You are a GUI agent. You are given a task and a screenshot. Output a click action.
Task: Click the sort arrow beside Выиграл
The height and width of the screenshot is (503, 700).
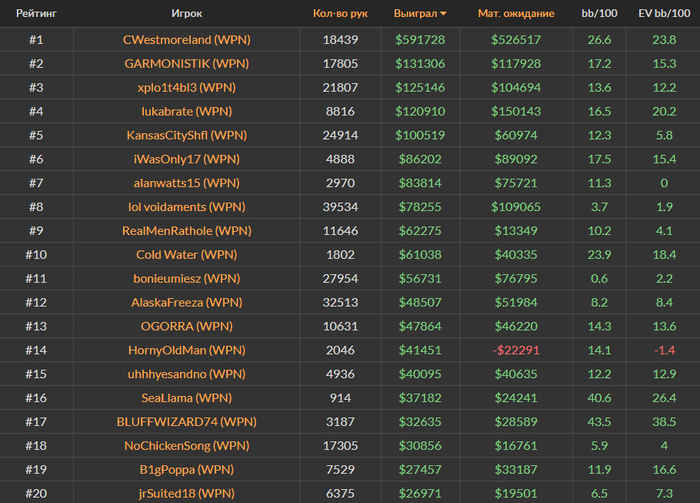pyautogui.click(x=444, y=14)
